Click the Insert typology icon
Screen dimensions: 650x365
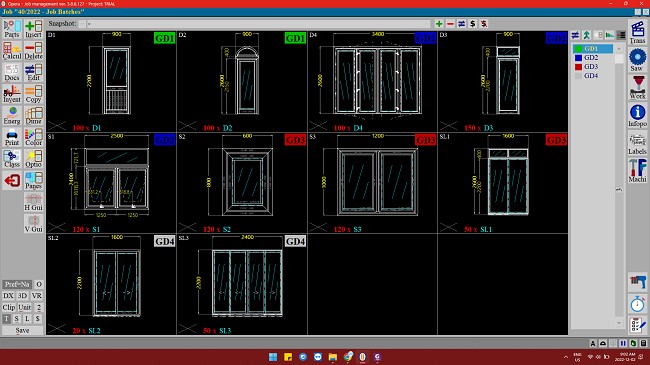(x=34, y=29)
